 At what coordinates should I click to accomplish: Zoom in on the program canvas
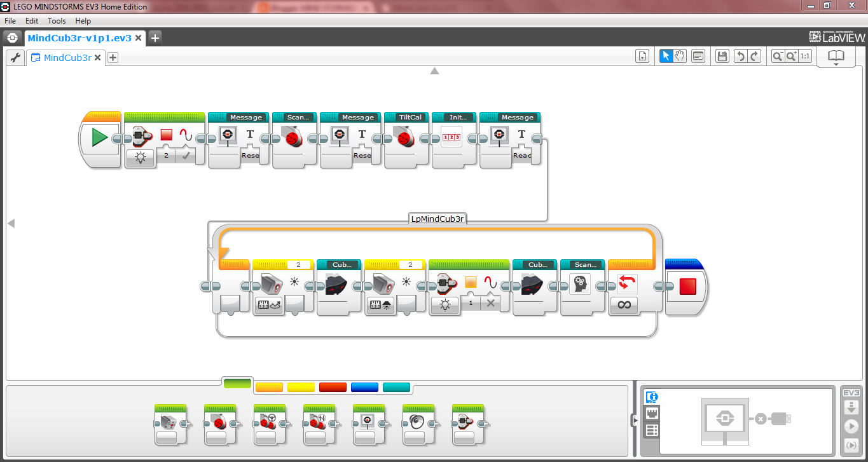coord(791,57)
